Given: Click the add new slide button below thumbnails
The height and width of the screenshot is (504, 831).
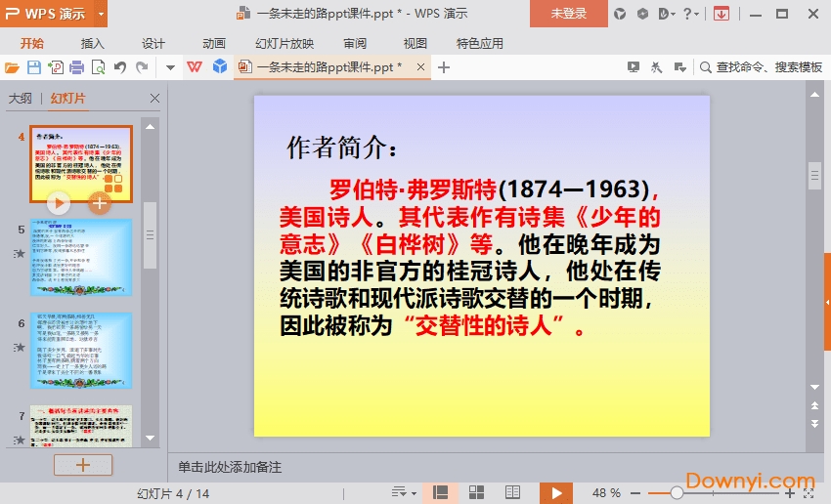Looking at the screenshot, I should point(82,465).
